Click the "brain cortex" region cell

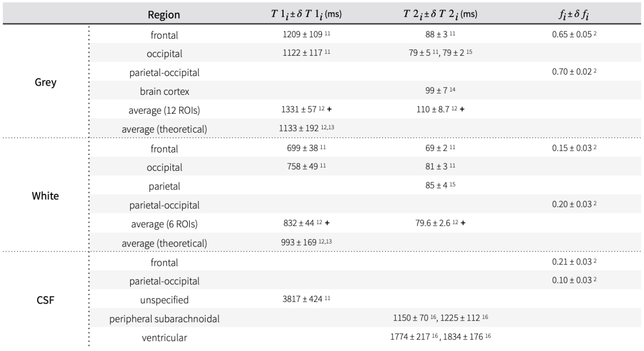164,91
